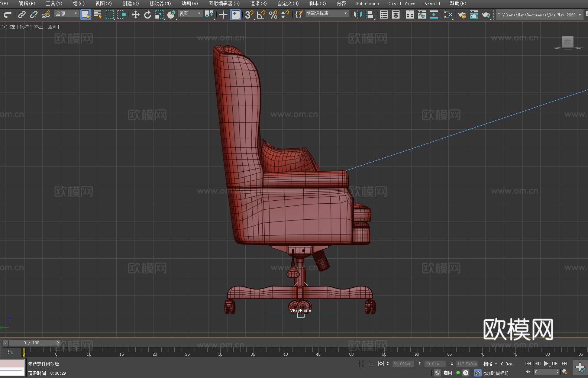This screenshot has height=378, width=588.
Task: Open the selection filter dropdown 全部
Action: pos(67,13)
